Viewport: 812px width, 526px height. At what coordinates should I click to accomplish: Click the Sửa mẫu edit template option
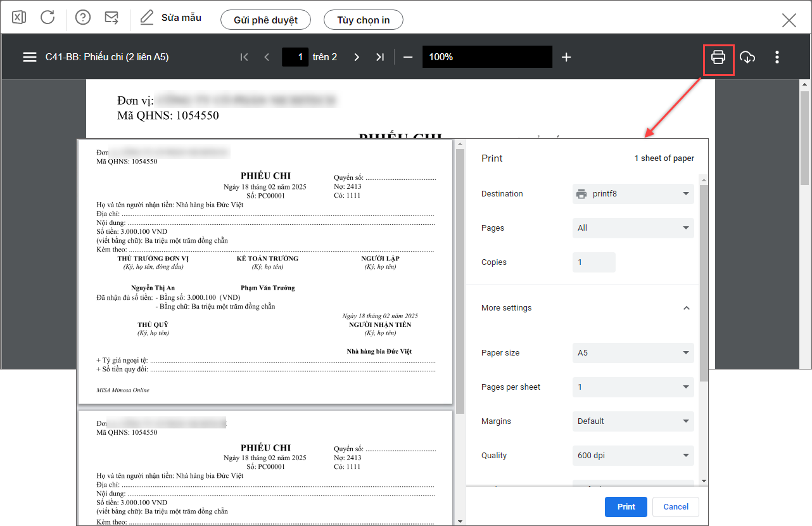(x=171, y=18)
